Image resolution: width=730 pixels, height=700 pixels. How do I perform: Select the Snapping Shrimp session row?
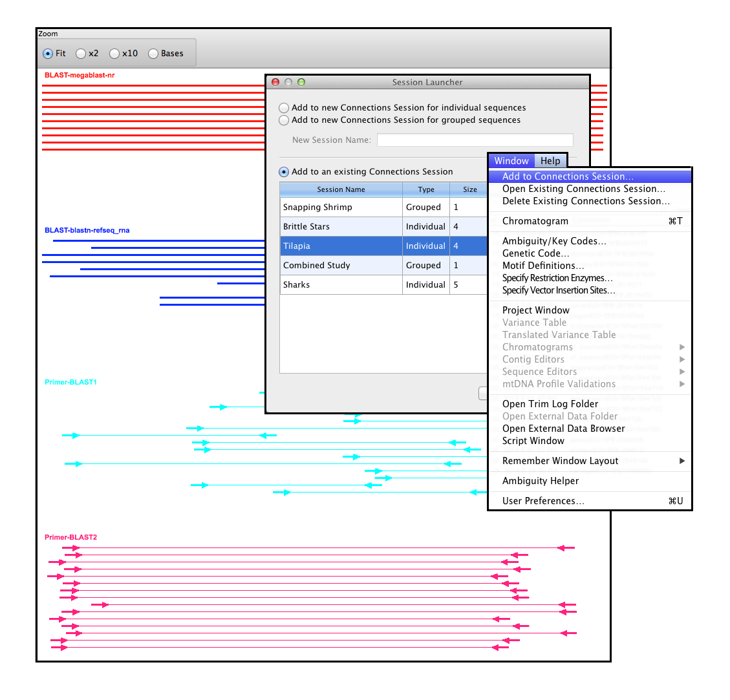[x=341, y=207]
